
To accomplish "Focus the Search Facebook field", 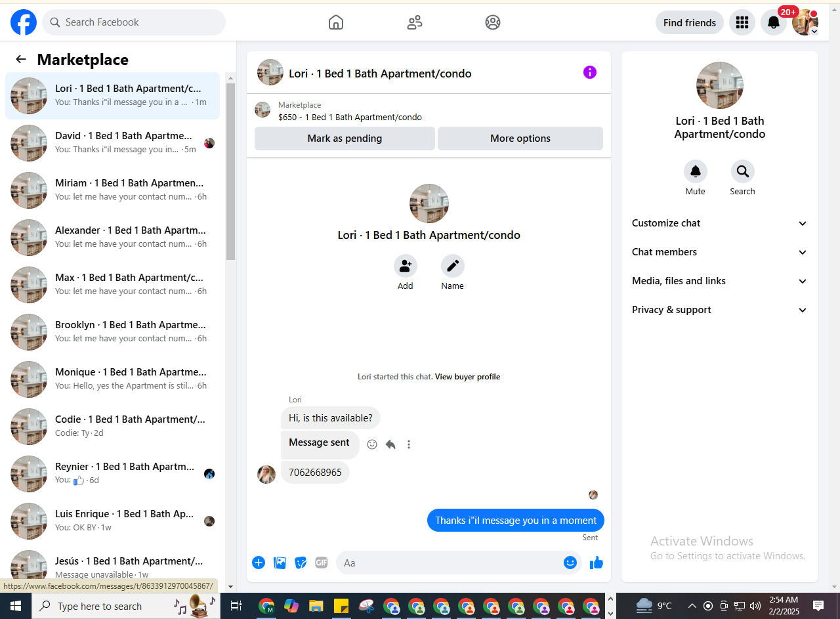I will (134, 22).
